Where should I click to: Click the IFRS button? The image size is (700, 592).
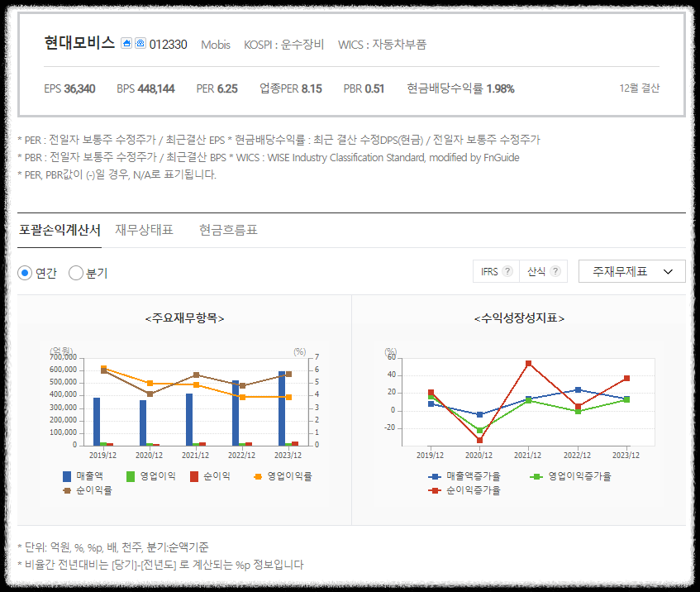point(496,271)
